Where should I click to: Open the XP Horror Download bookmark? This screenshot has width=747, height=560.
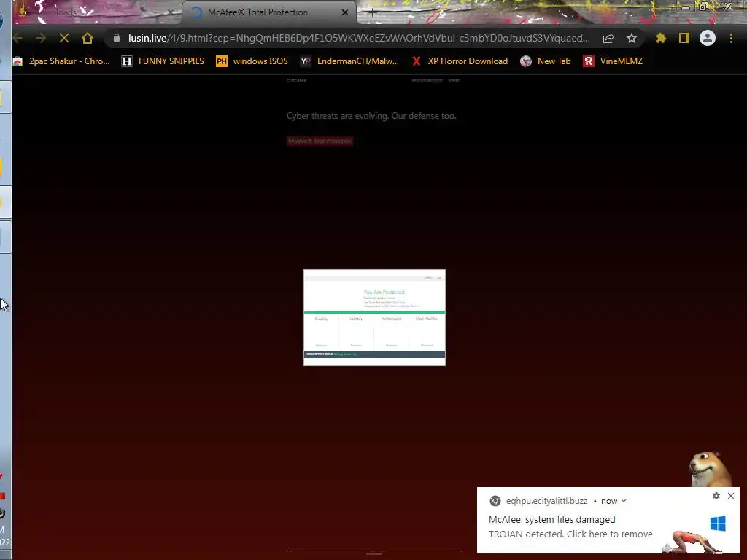click(x=460, y=61)
